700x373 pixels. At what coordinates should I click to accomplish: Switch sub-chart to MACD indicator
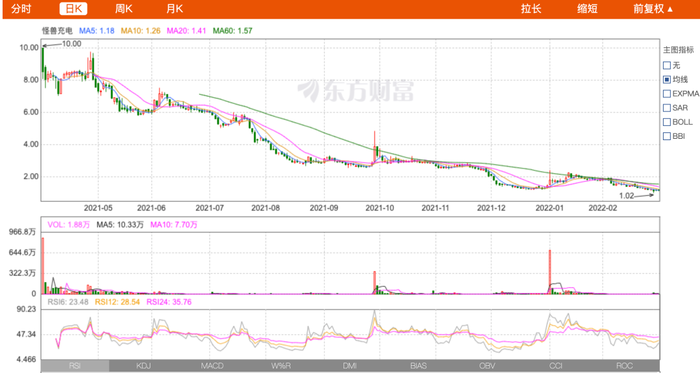click(x=212, y=366)
